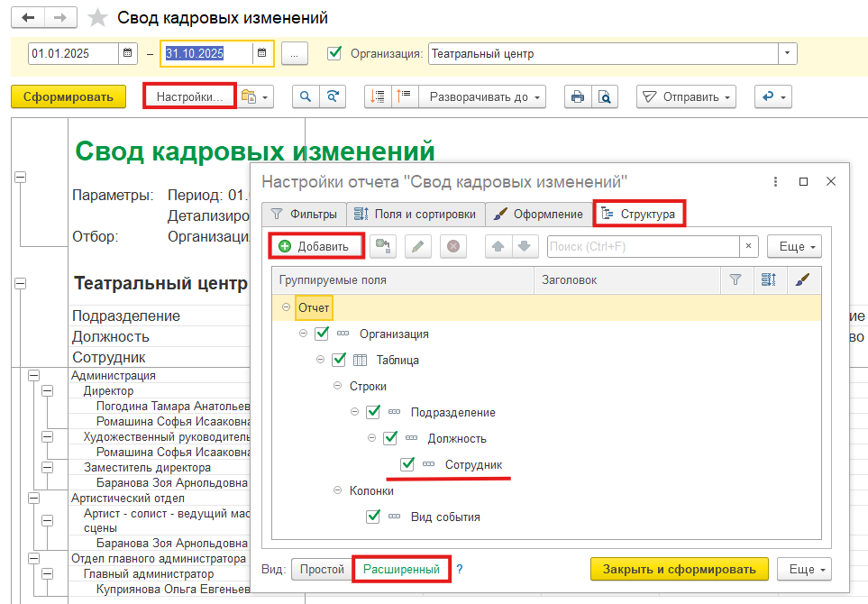
Task: Uncheck the Организация grouping checkbox
Action: point(322,334)
